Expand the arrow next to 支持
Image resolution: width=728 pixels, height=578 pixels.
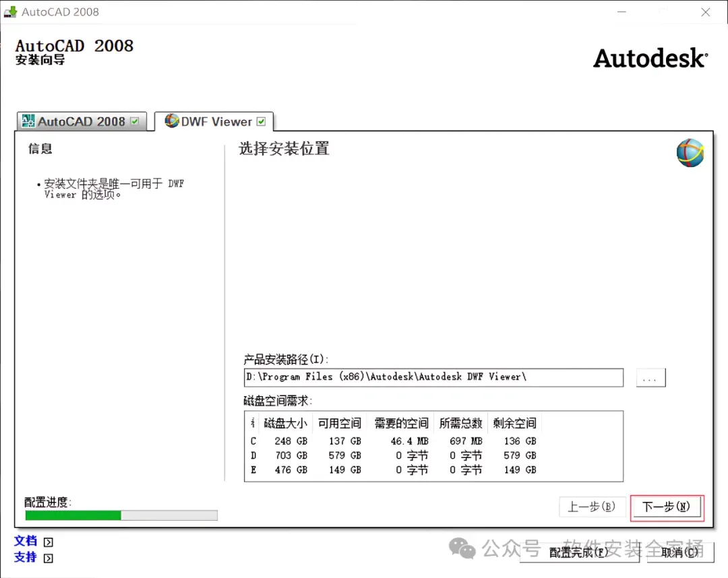pos(49,558)
